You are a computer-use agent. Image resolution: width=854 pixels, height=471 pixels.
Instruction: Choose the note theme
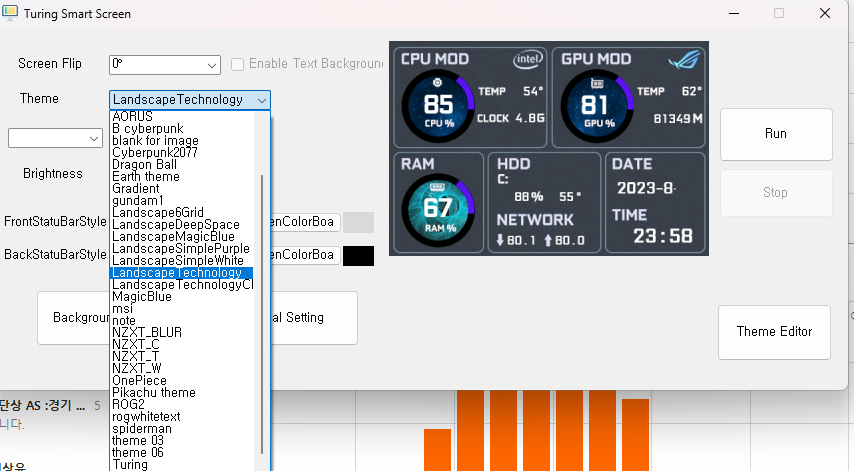tap(182, 320)
